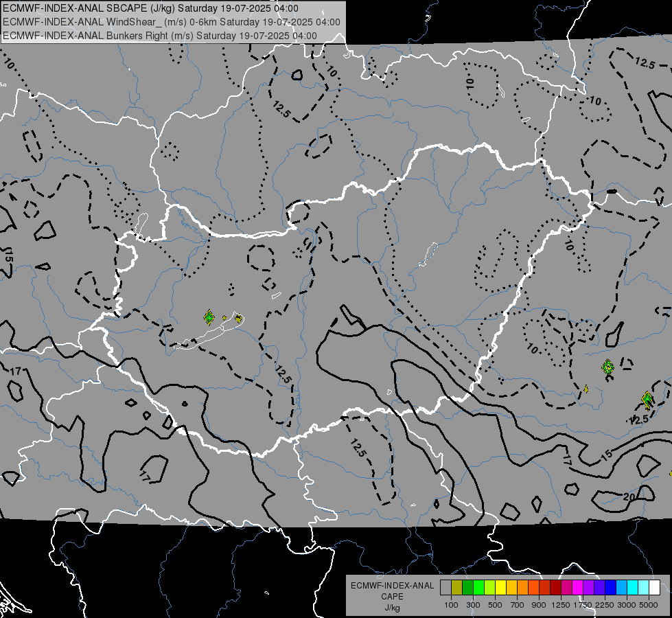Click the legend value 5000
Viewport: 672px width, 618px height.
649,605
